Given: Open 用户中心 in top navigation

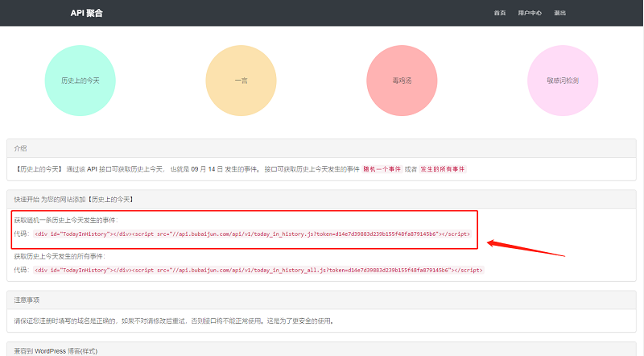Looking at the screenshot, I should tap(530, 13).
